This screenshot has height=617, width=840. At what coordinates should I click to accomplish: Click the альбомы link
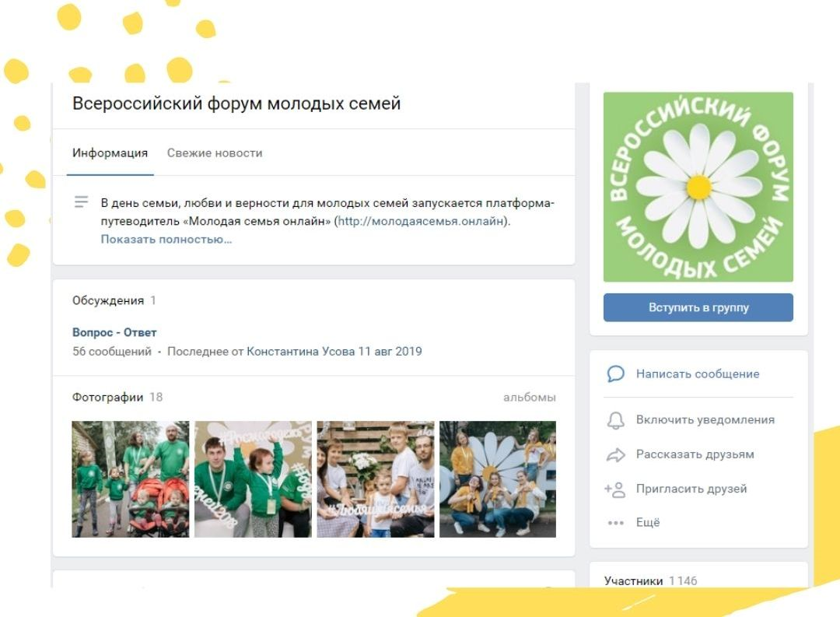[x=530, y=398]
